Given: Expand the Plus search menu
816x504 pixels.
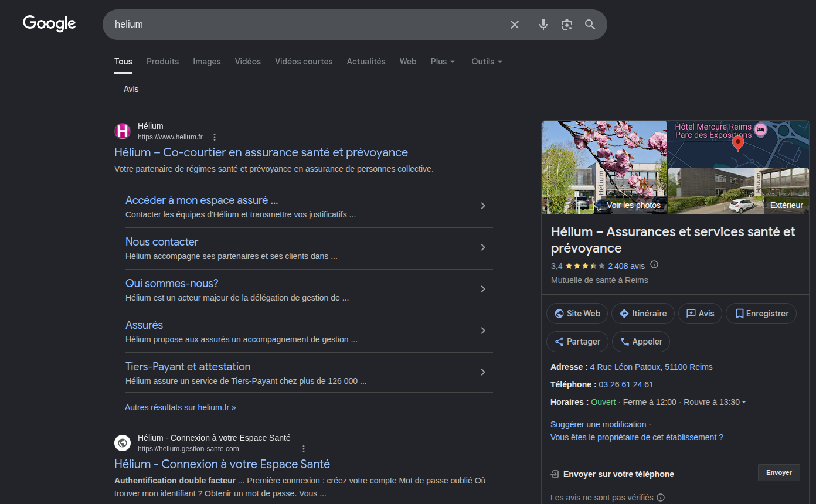Looking at the screenshot, I should click(443, 62).
